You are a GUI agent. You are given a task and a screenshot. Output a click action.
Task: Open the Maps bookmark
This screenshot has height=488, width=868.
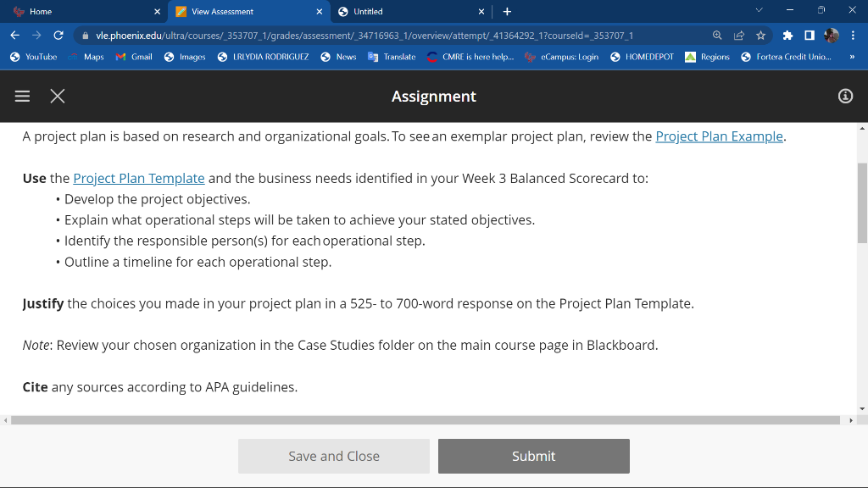86,57
